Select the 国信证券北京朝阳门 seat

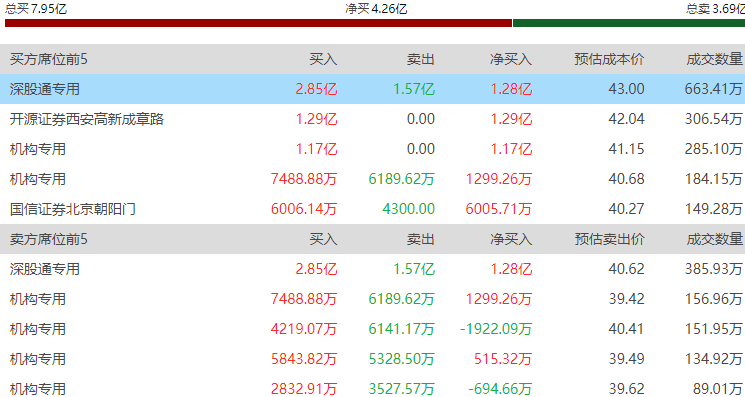[73, 209]
